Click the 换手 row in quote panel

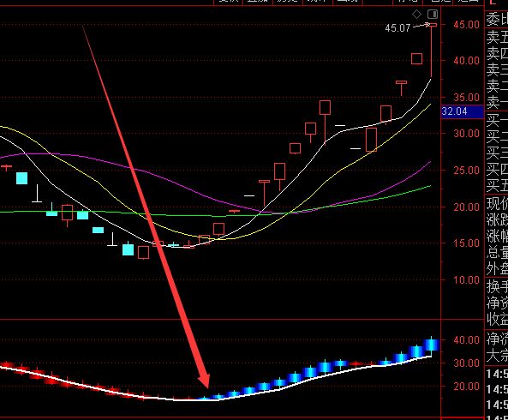[496, 286]
